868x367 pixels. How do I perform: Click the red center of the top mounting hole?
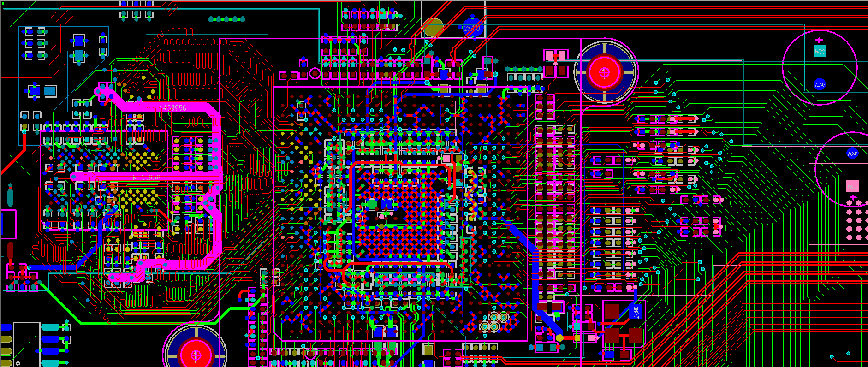[x=605, y=72]
